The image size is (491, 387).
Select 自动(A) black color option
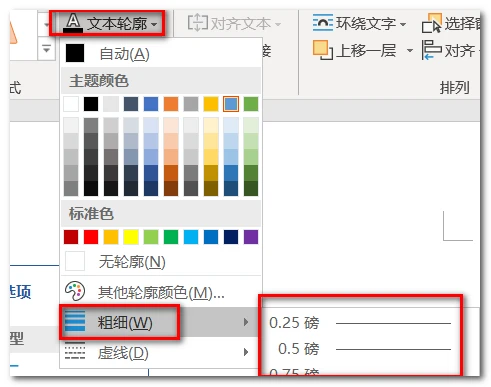tap(161, 53)
